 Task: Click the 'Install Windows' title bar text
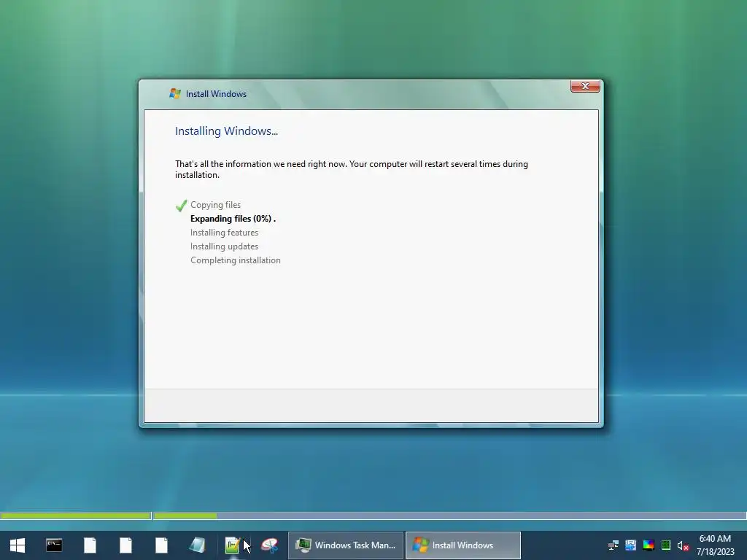click(216, 94)
